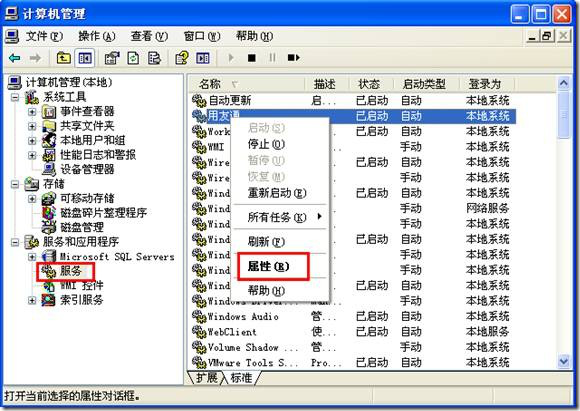Screen dimensions: 580x411
Task: Select 索引服务 in the tree
Action: [82, 300]
